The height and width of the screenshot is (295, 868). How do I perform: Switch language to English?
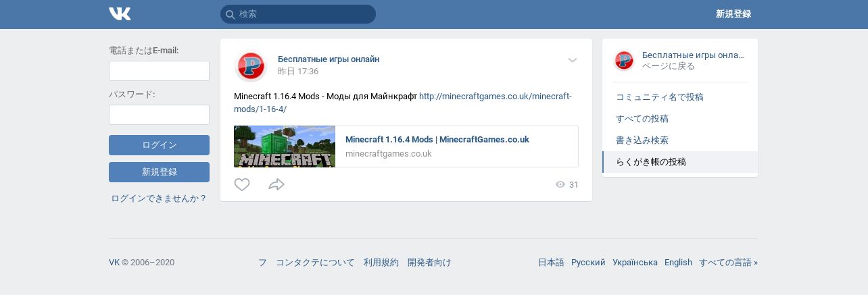(x=678, y=263)
